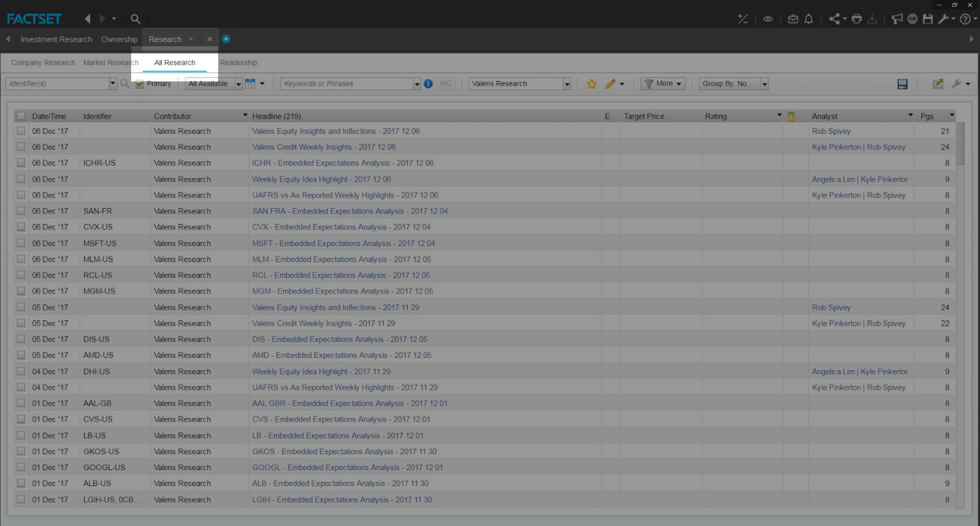Open the plus/minus calculator tool
The width and height of the screenshot is (980, 526).
tap(743, 19)
